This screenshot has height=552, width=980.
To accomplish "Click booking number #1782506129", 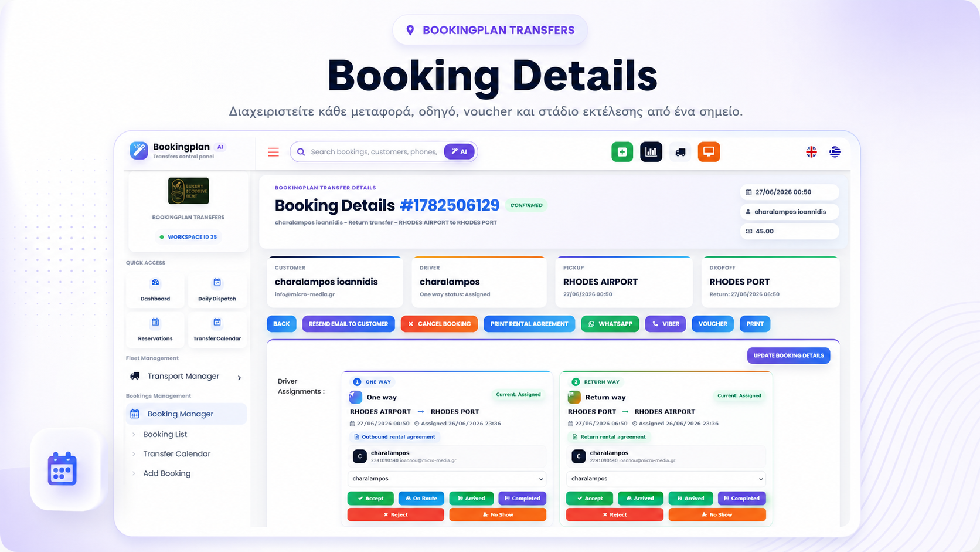I will [450, 205].
